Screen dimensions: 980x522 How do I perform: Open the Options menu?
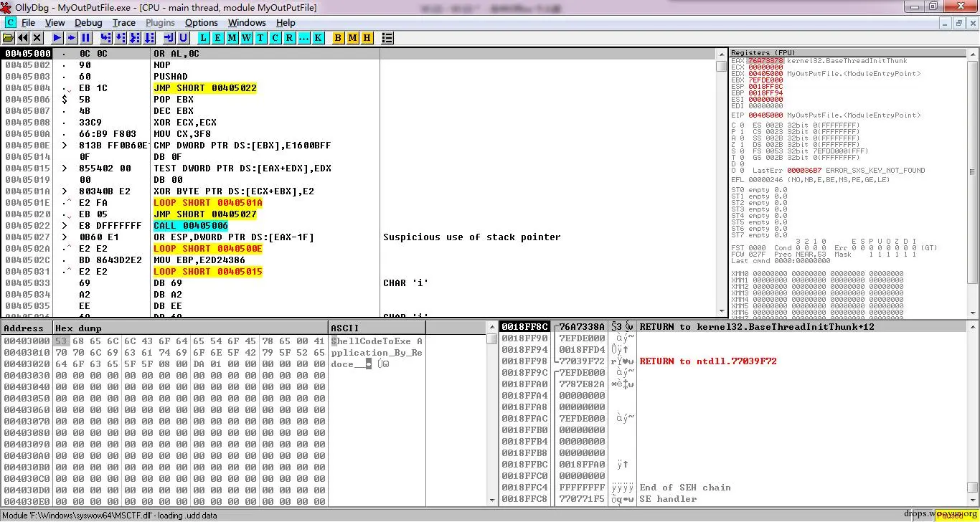[x=202, y=23]
